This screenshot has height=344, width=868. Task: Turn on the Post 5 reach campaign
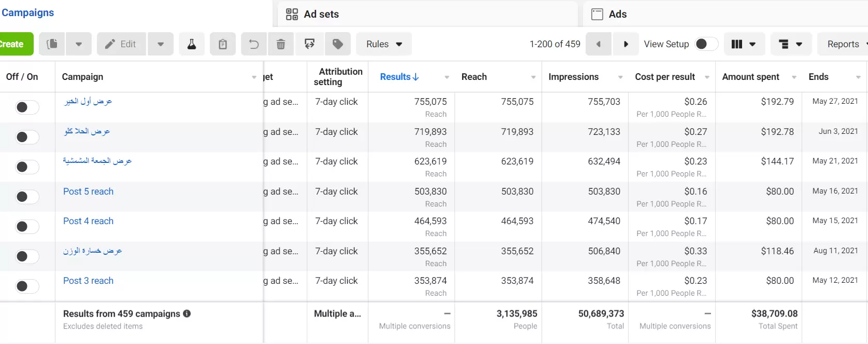tap(26, 197)
